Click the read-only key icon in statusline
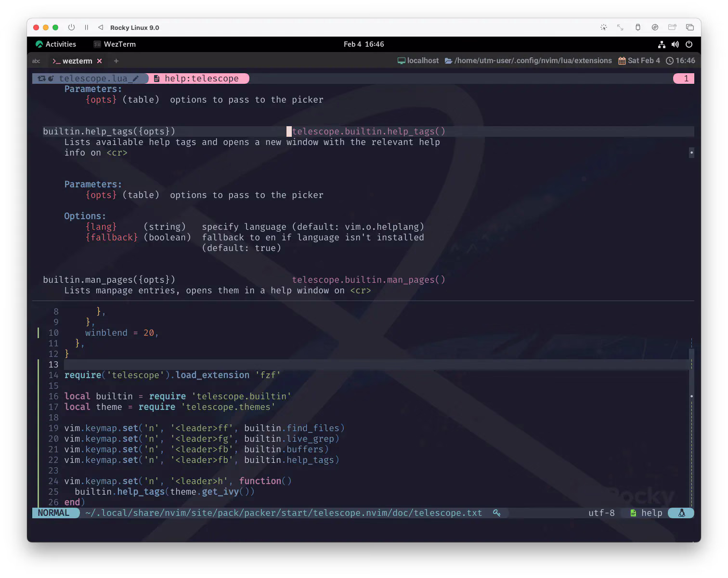Screen dimensions: 728x578 (496, 513)
